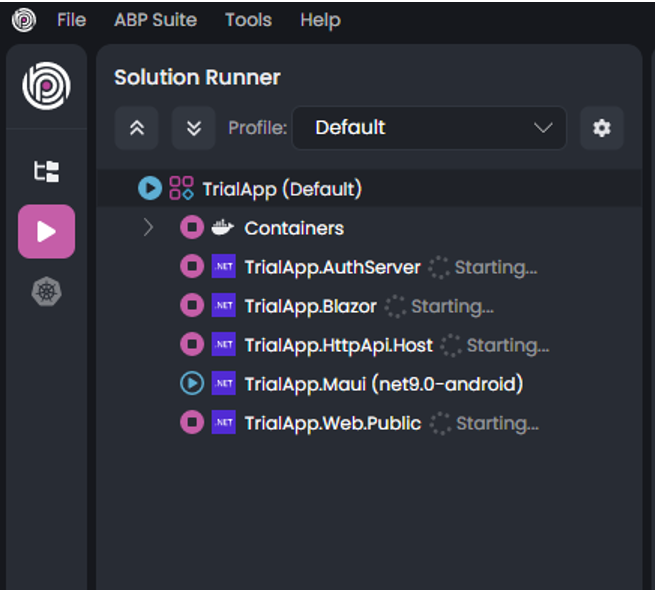Click the .NET icon of TrialApp.Blazor

[223, 306]
